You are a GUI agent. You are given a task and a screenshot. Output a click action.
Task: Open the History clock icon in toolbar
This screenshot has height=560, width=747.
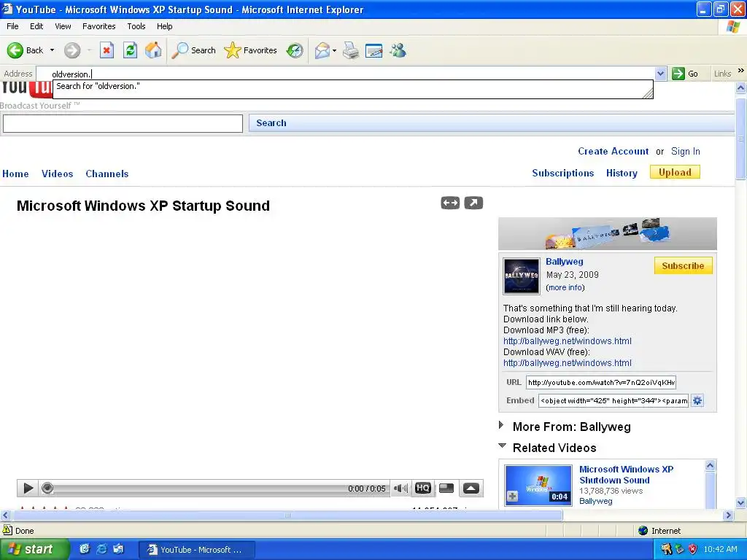coord(295,50)
